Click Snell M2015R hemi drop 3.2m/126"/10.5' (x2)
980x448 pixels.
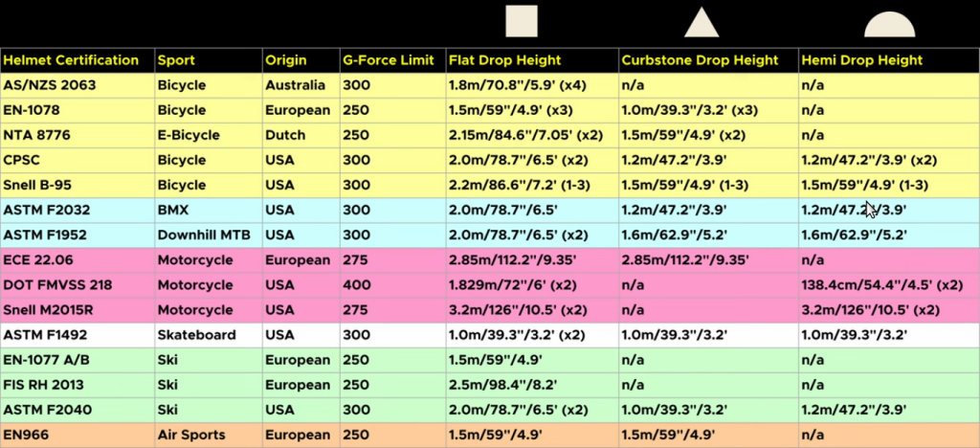point(889,310)
